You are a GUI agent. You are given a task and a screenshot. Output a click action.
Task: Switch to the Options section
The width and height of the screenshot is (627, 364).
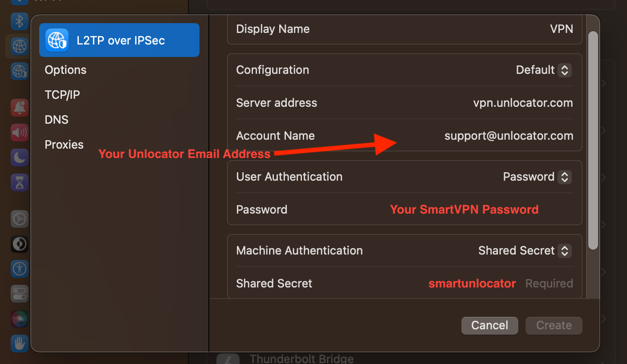(65, 70)
